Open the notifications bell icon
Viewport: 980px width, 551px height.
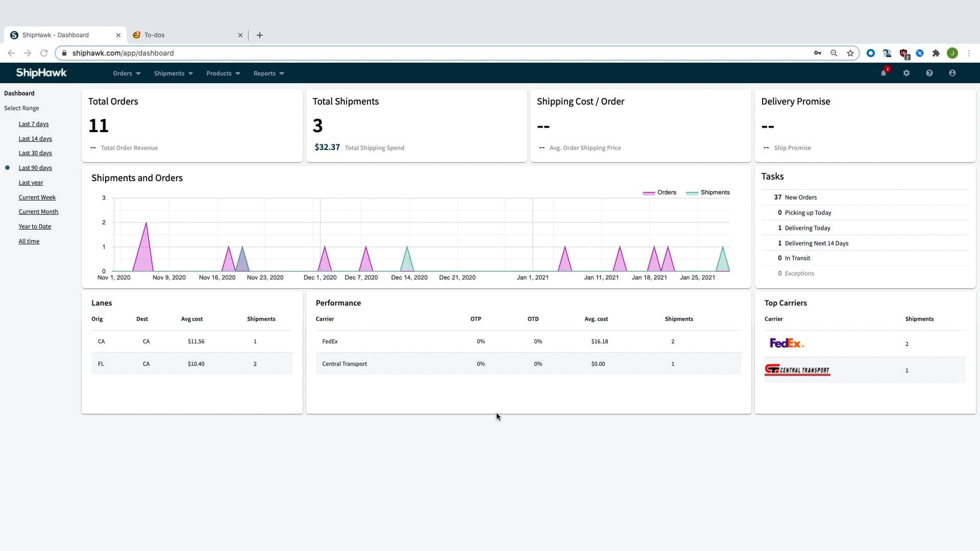884,73
